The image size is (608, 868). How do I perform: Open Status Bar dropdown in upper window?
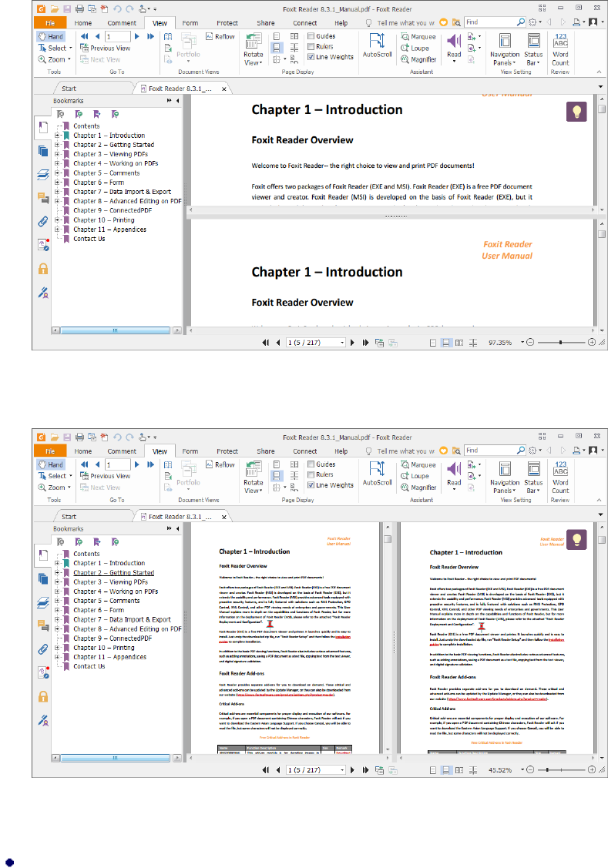point(533,49)
